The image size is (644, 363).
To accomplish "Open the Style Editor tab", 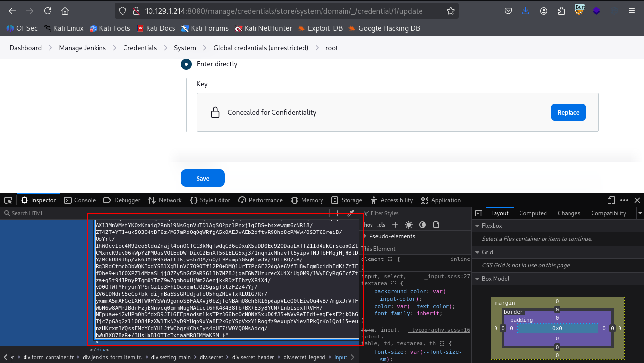I will [x=210, y=200].
